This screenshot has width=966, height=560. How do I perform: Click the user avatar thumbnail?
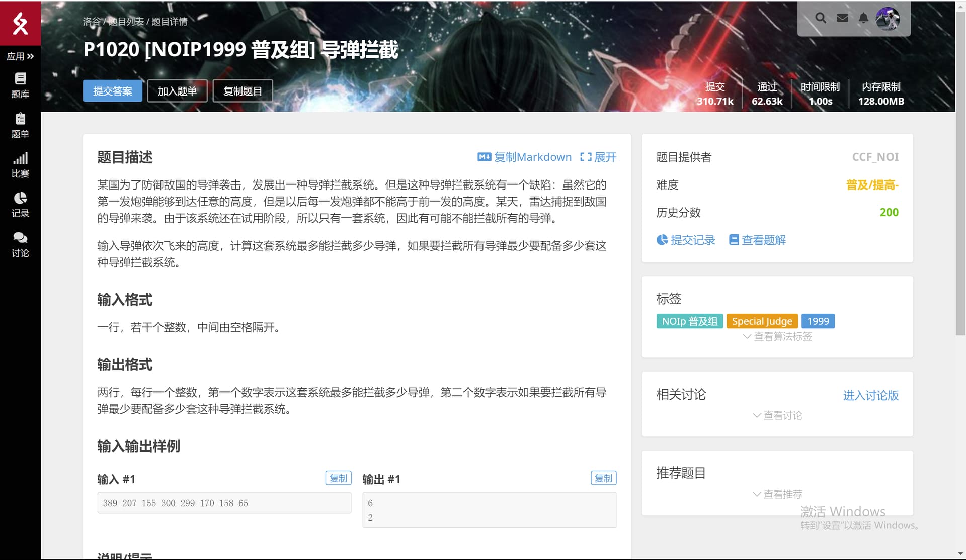pyautogui.click(x=888, y=19)
